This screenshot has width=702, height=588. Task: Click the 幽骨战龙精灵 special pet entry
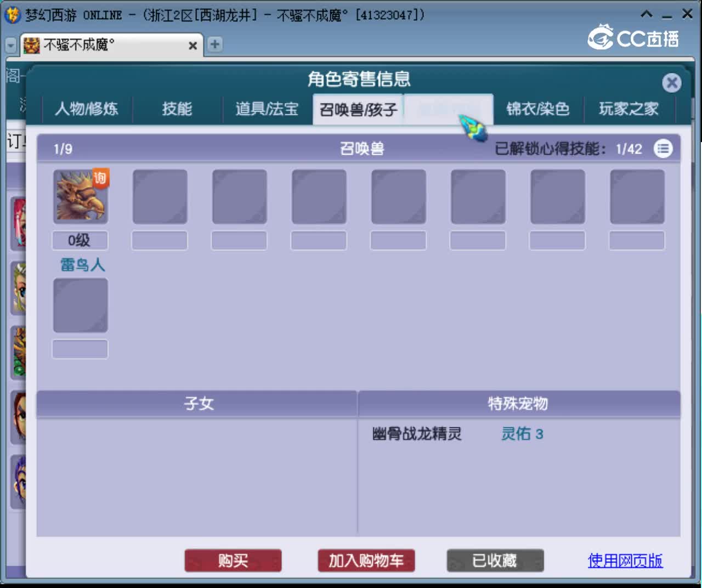(x=417, y=434)
